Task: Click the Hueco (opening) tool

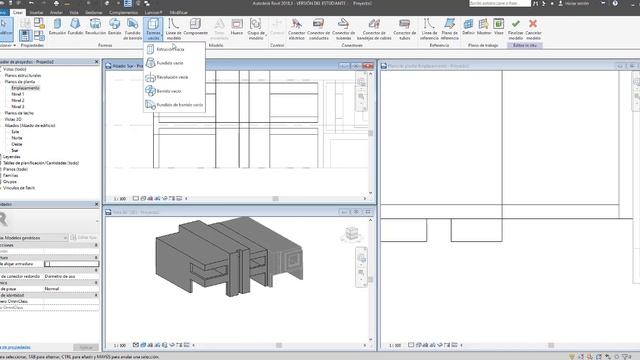Action: (x=237, y=27)
